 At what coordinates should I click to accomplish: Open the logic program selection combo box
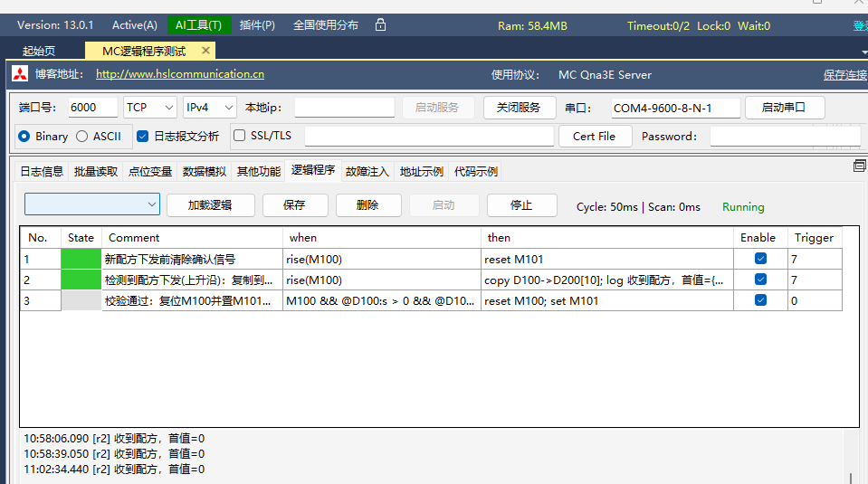(x=92, y=204)
